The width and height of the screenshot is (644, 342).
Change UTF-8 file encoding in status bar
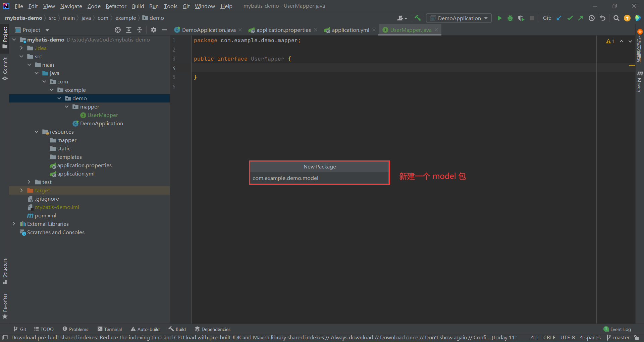pos(568,337)
